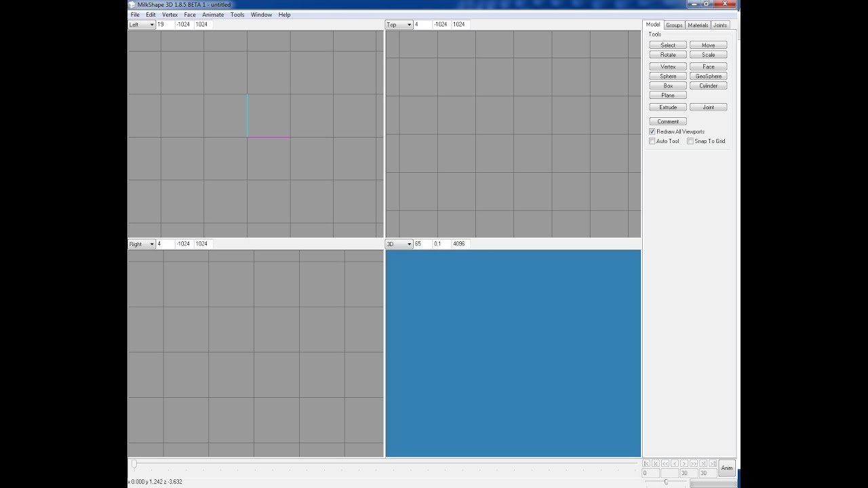The height and width of the screenshot is (488, 868).
Task: Activate the Select tool button
Action: pos(668,45)
